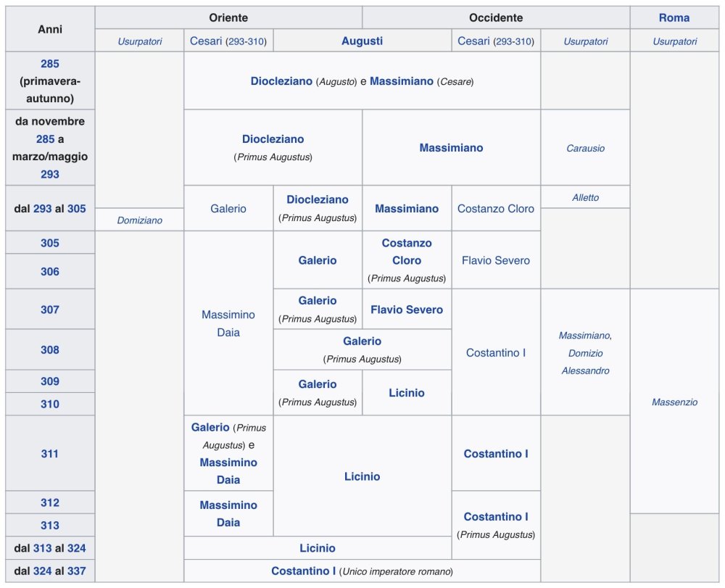Image resolution: width=725 pixels, height=588 pixels.
Task: Click the Augusti column header link
Action: coord(362,41)
